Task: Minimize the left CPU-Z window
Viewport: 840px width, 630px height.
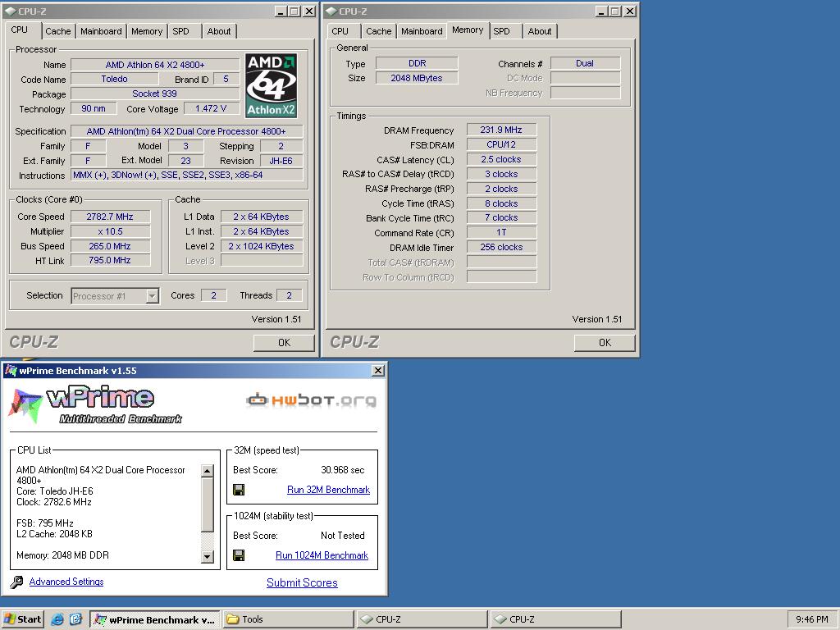Action: pyautogui.click(x=281, y=11)
